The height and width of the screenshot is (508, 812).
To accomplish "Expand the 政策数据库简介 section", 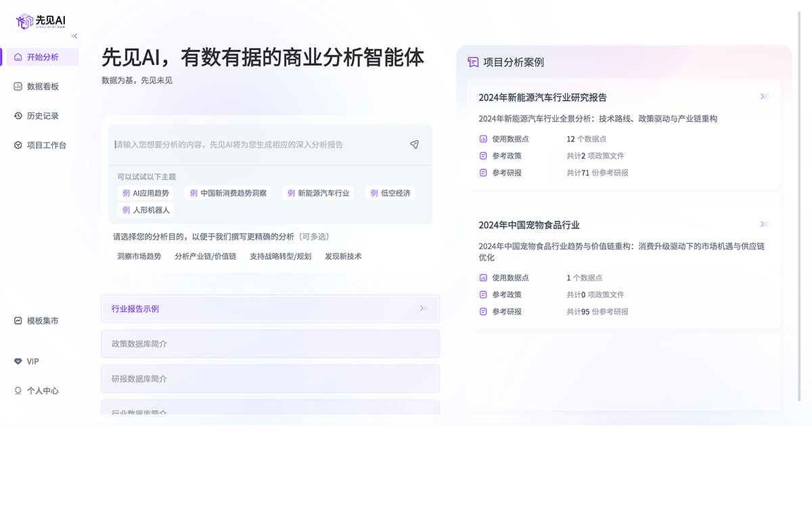I will (x=270, y=344).
